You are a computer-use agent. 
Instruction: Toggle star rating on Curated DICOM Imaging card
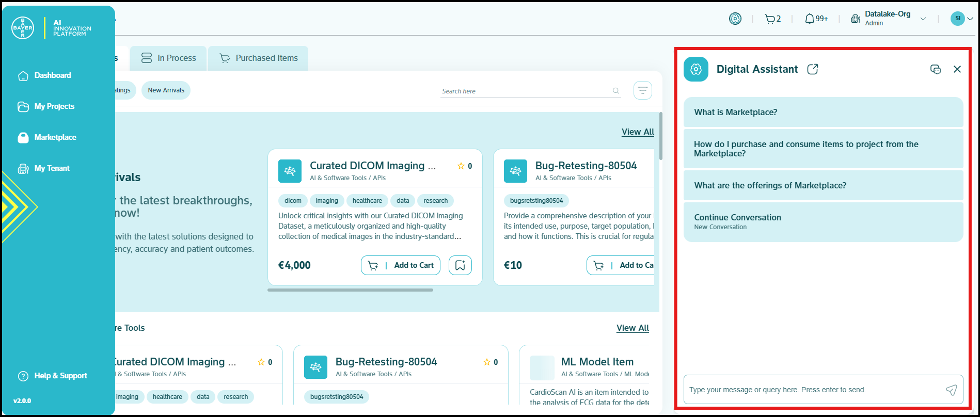point(461,166)
